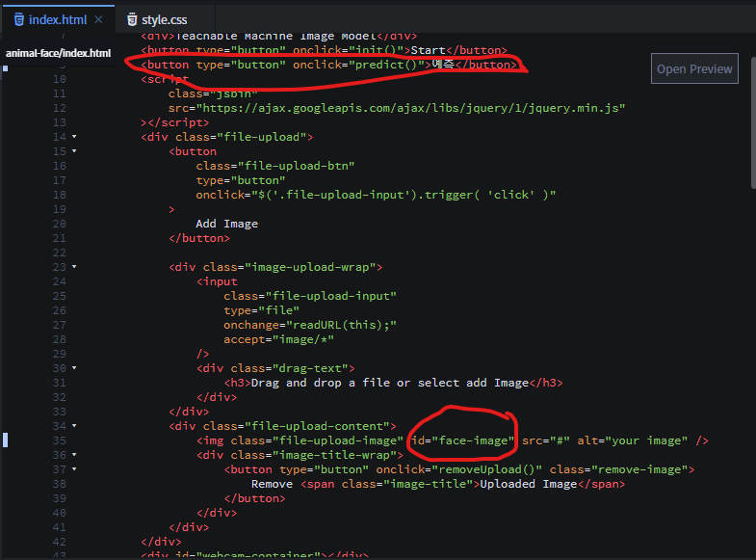Click the accept="image/*" line
This screenshot has width=756, height=560.
[278, 339]
